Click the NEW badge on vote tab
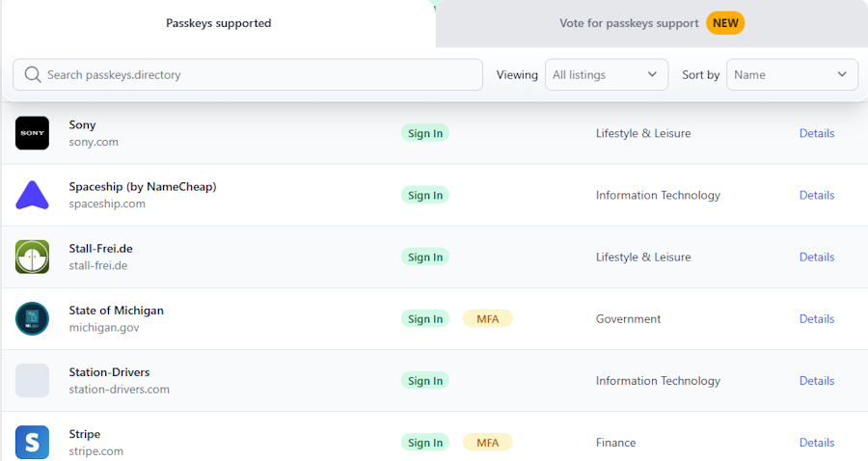This screenshot has height=461, width=868. pos(725,23)
